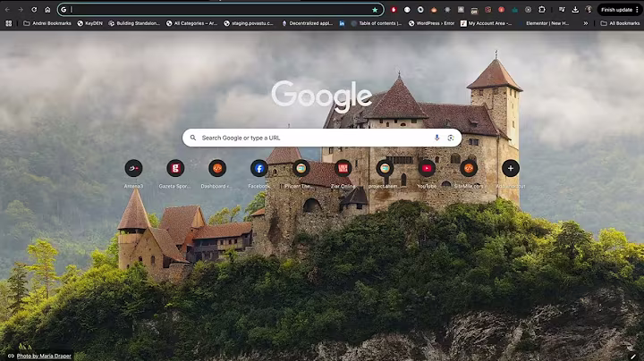Toggle the bookmark star in address bar
Viewport: 644px width, 361px height.
tap(375, 10)
